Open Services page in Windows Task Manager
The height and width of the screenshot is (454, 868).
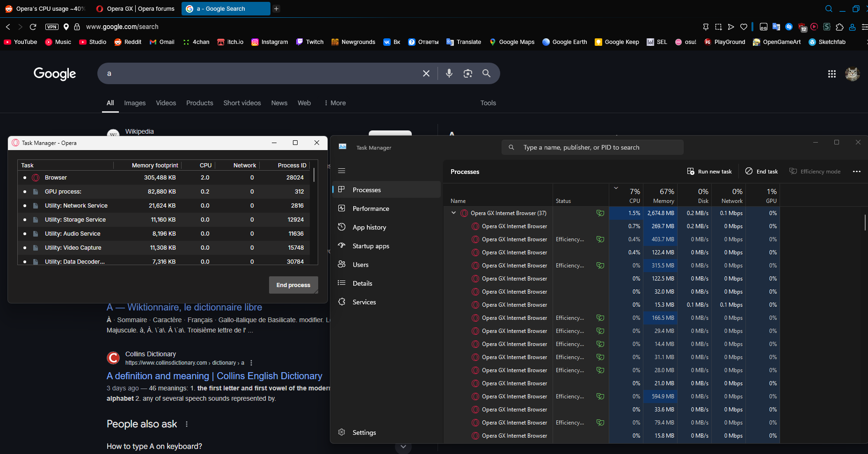[387, 302]
